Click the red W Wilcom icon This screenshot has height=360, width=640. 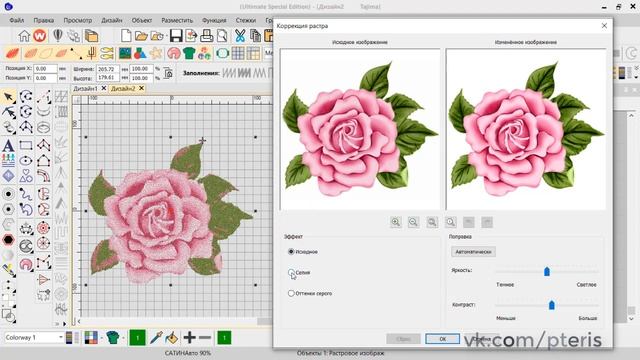(40, 36)
